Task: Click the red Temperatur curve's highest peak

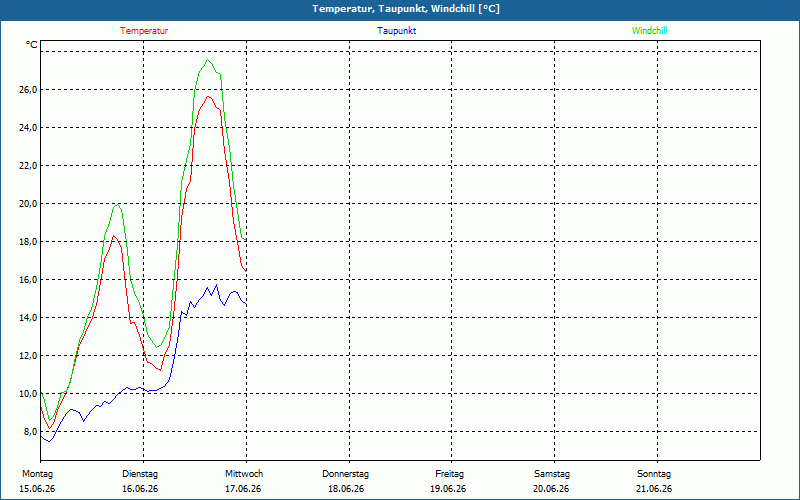Action: point(208,96)
